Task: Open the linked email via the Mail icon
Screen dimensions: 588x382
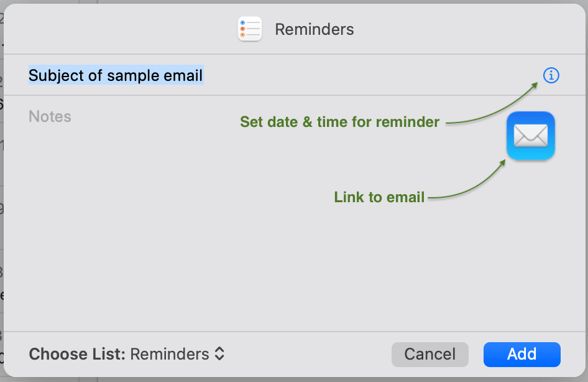Action: click(x=530, y=136)
